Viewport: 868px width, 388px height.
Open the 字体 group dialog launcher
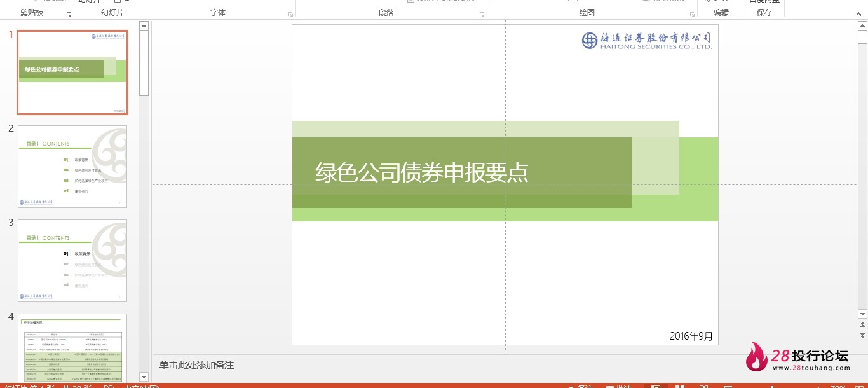tap(291, 13)
